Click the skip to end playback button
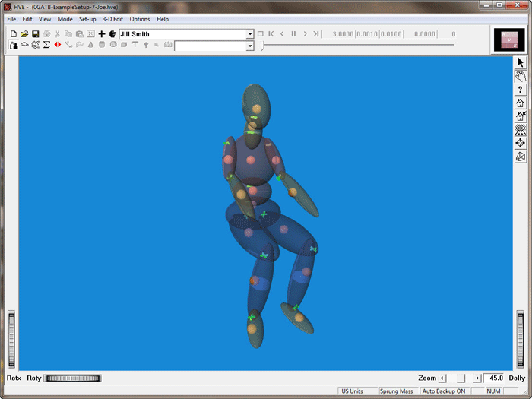Screen dimensions: 532x399 click(315, 34)
